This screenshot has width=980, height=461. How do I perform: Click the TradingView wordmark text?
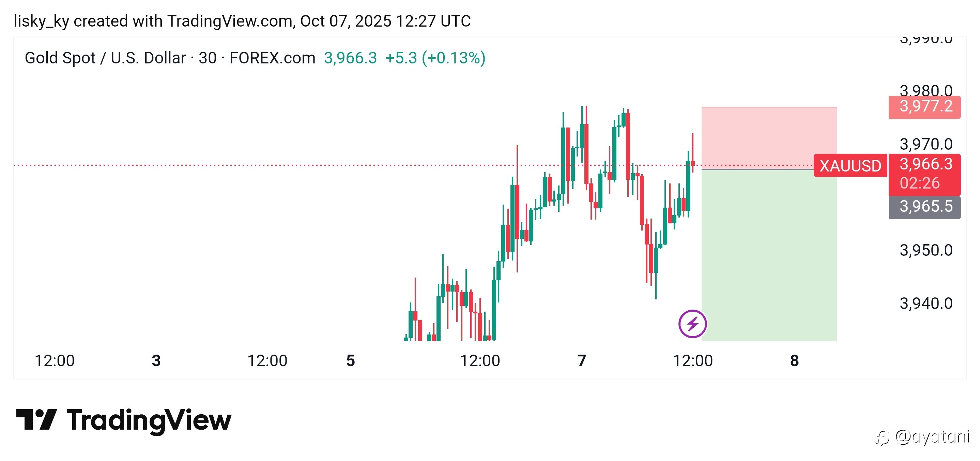coord(149,420)
